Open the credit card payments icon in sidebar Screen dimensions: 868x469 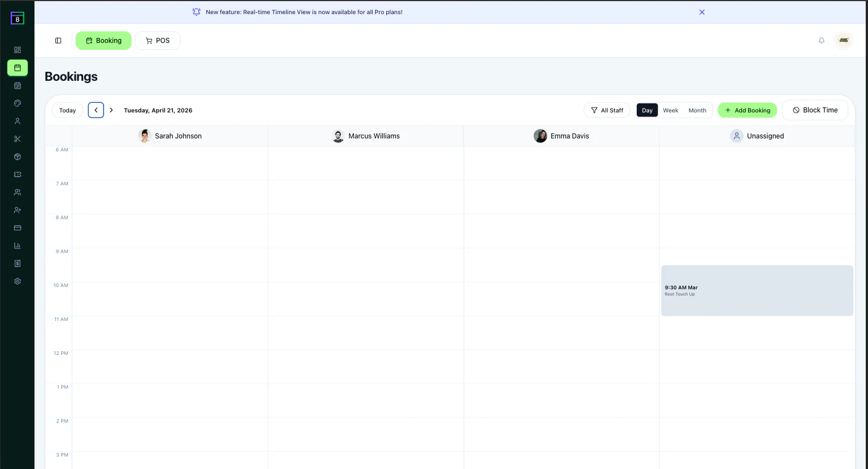[18, 228]
